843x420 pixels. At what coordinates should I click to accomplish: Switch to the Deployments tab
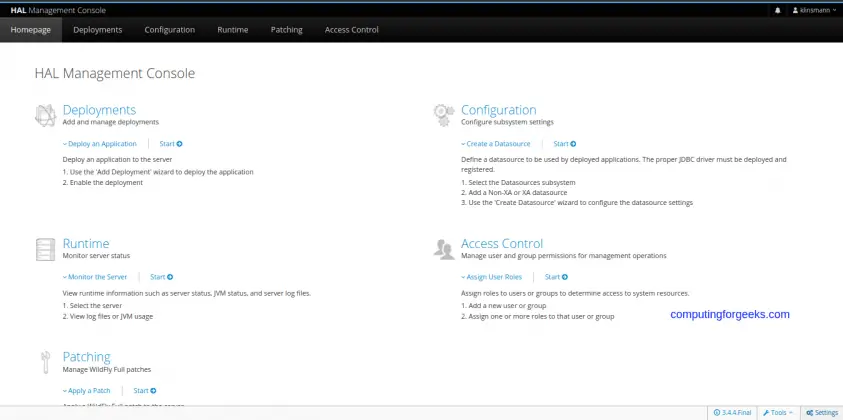97,30
